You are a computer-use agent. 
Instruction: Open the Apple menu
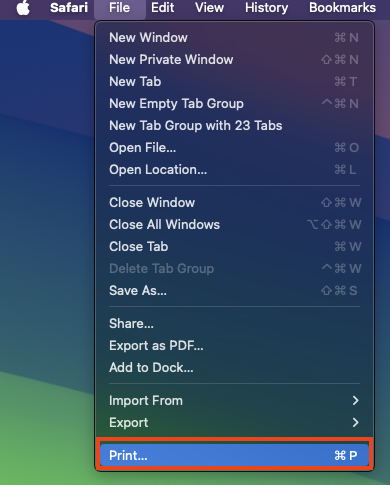click(23, 8)
